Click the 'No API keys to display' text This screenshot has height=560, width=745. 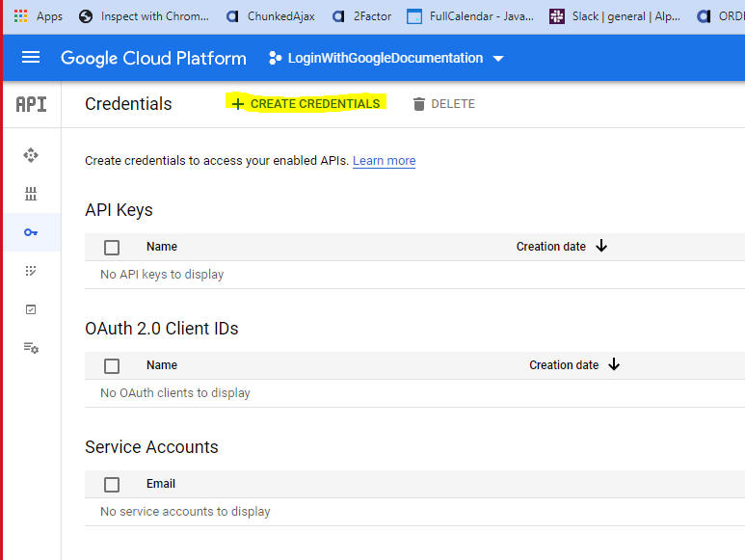[162, 274]
